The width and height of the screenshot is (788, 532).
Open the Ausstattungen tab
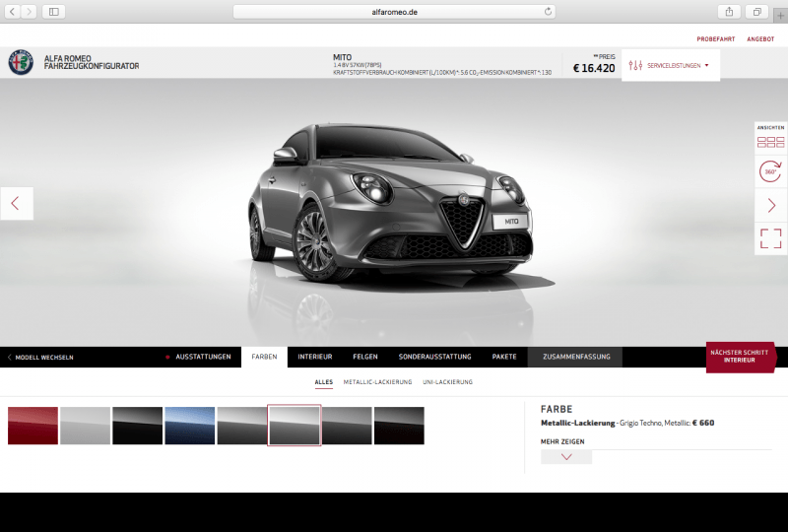point(203,357)
